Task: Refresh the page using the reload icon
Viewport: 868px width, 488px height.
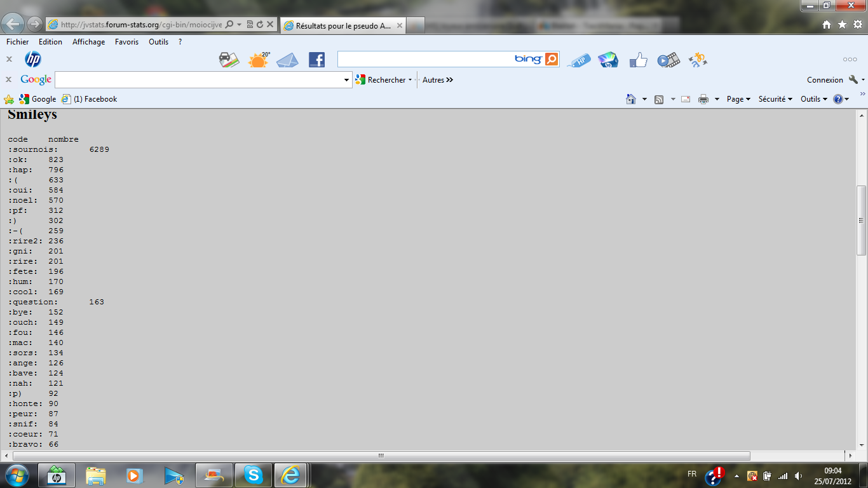Action: click(260, 25)
